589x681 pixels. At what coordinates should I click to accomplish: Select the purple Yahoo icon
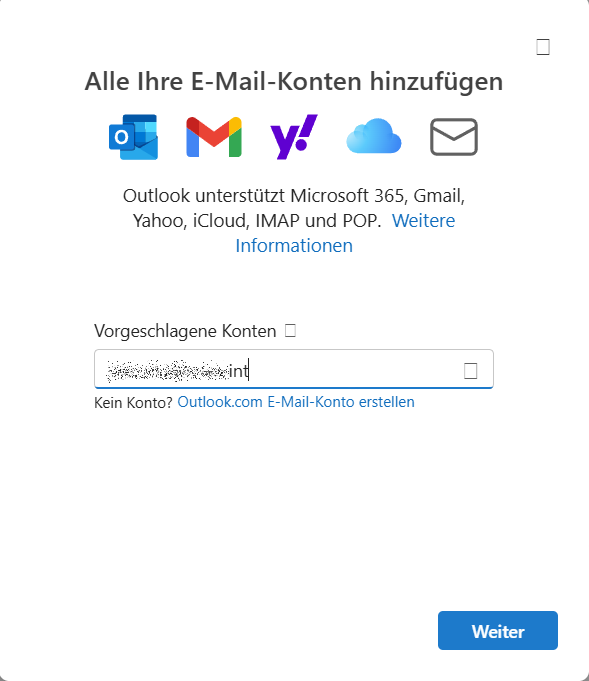click(x=294, y=137)
